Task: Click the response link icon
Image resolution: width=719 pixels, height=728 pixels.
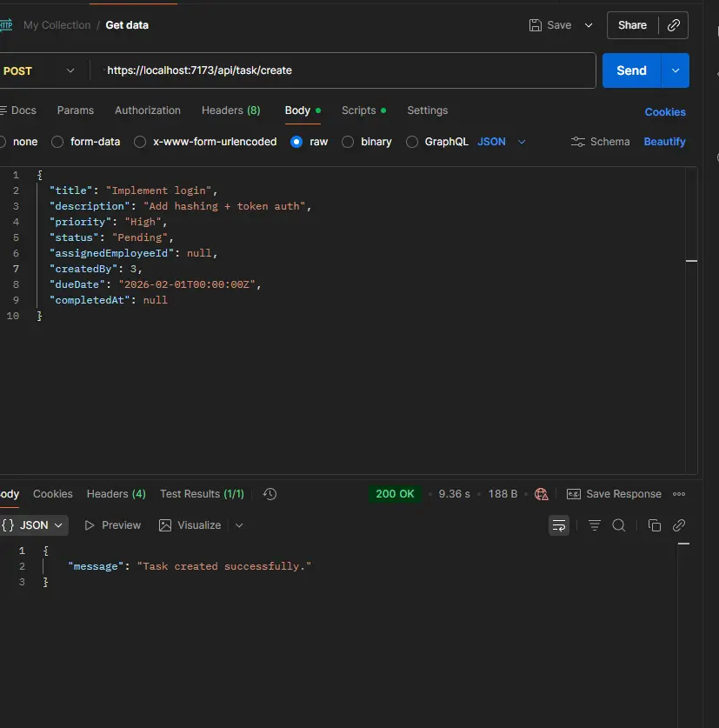Action: pyautogui.click(x=679, y=525)
